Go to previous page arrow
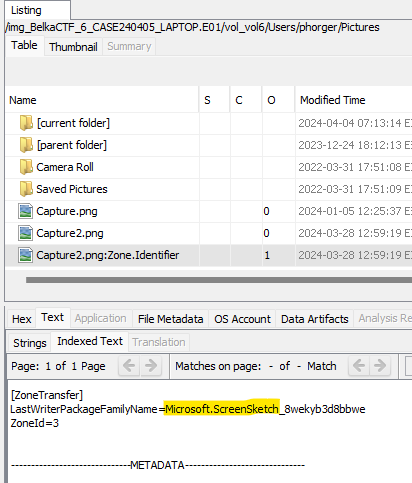This screenshot has width=412, height=483. click(x=129, y=366)
